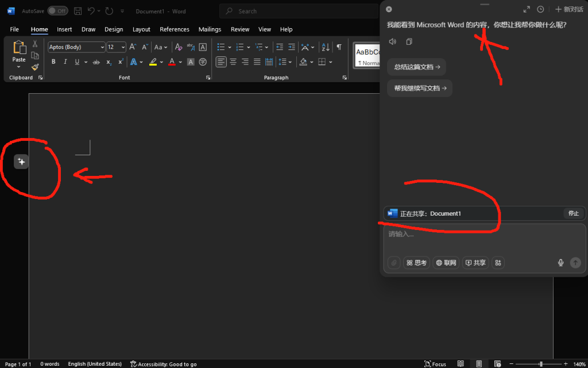Open the Design ribbon tab

[x=114, y=29]
